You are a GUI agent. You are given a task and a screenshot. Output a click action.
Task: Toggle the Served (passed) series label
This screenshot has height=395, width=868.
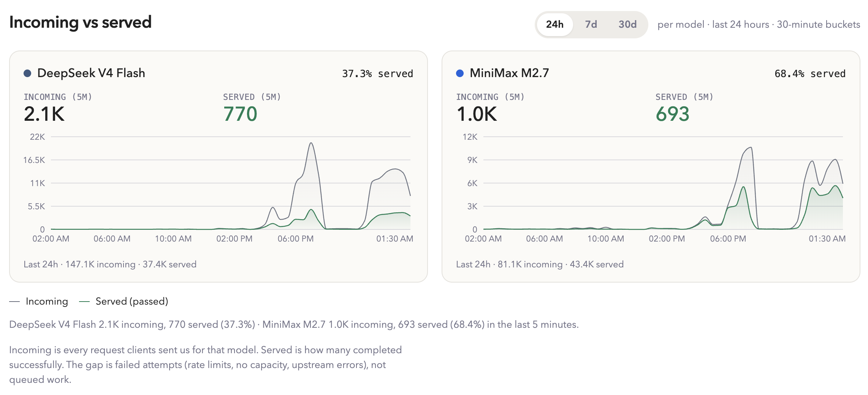click(132, 302)
